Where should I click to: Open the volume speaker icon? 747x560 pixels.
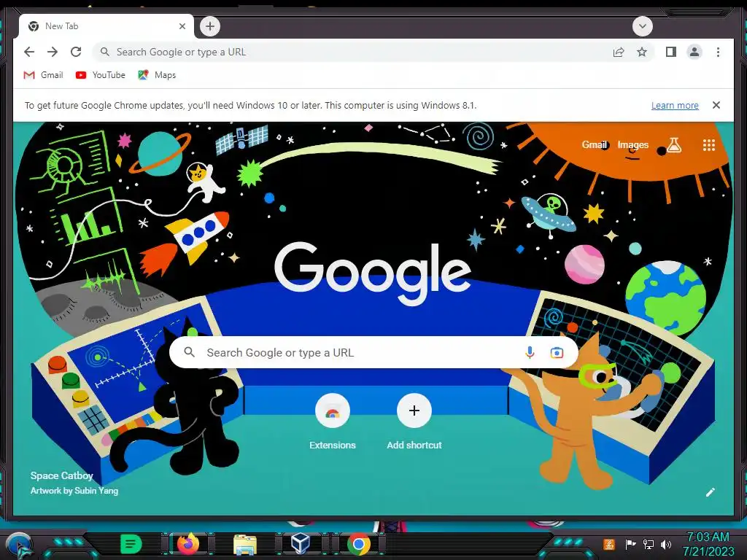666,544
